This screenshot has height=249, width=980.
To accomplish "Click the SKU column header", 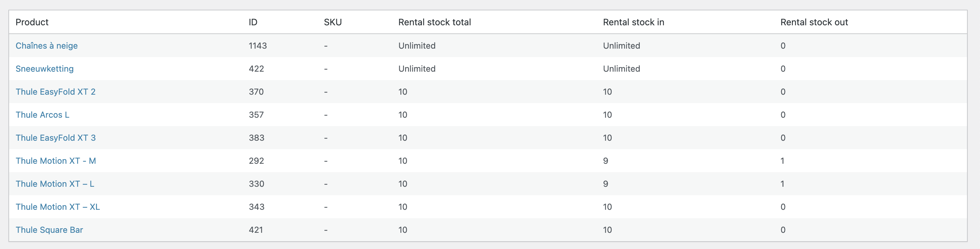I will pos(333,22).
